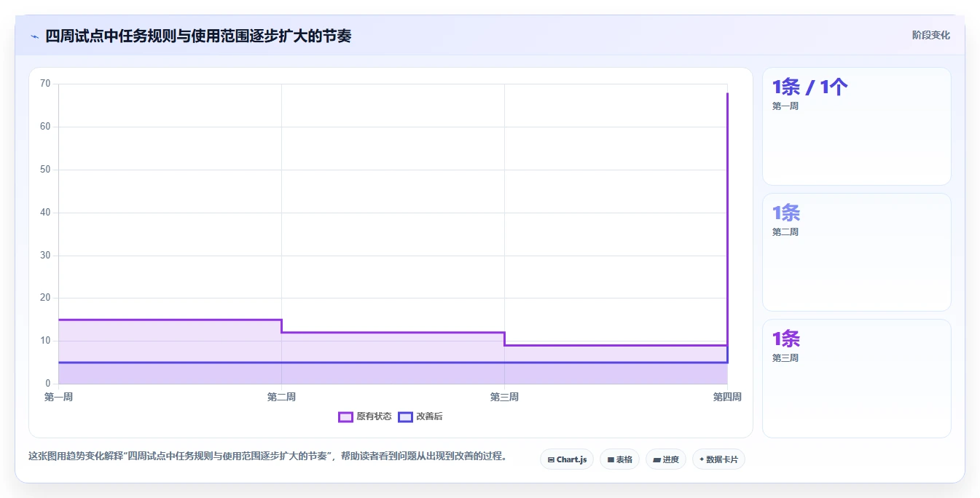Select the Chart.js chip
Image resolution: width=980 pixels, height=498 pixels.
pos(567,459)
